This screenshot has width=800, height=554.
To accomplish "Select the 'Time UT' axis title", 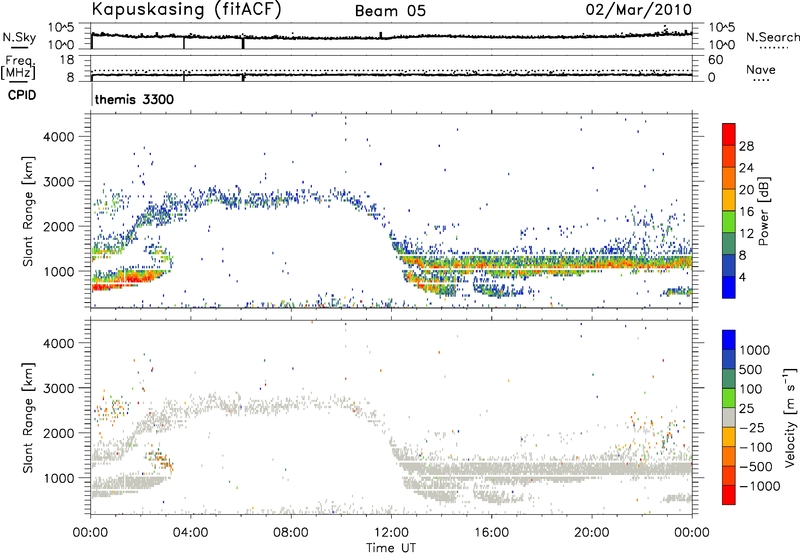I will tap(391, 548).
